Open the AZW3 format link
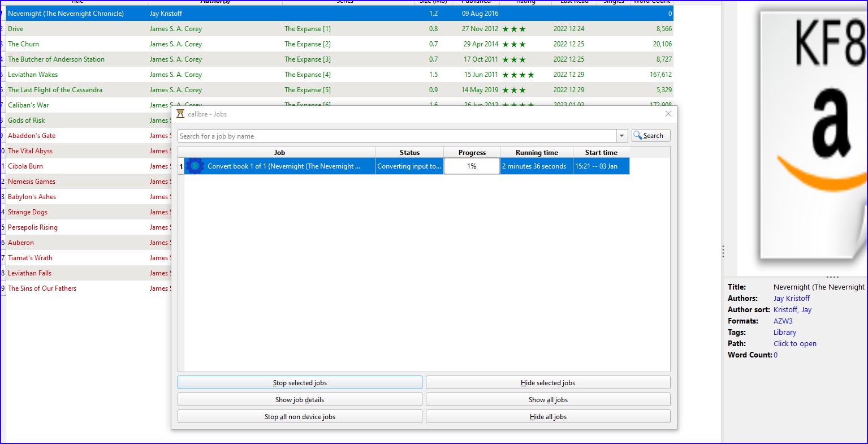Image resolution: width=868 pixels, height=444 pixels. [x=783, y=321]
